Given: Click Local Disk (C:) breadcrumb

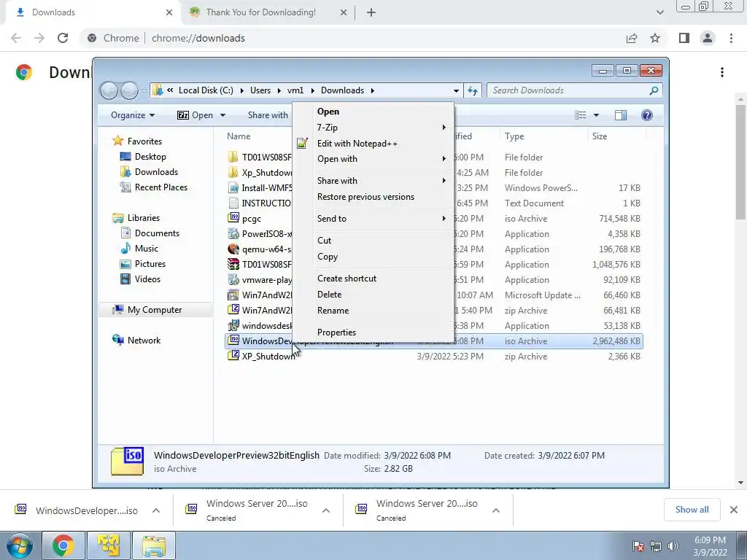Looking at the screenshot, I should pyautogui.click(x=206, y=90).
